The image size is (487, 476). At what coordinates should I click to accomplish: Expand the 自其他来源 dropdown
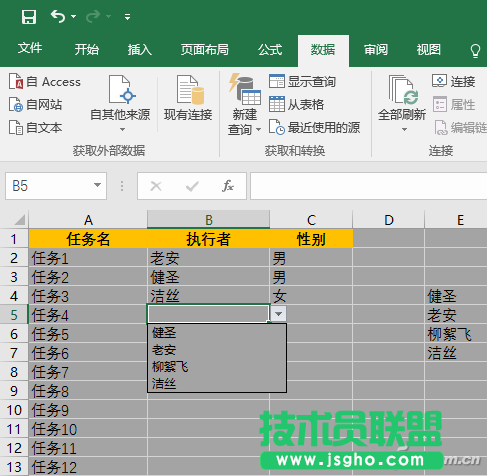tap(122, 130)
